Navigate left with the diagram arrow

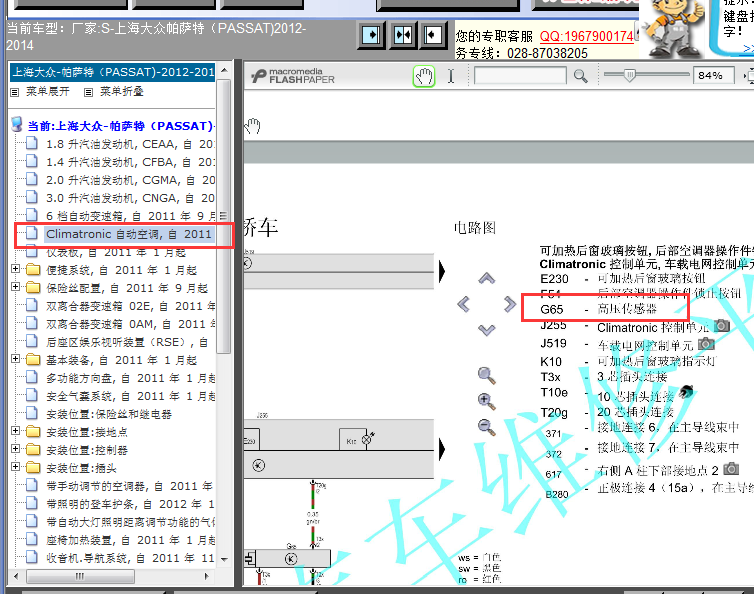point(463,304)
